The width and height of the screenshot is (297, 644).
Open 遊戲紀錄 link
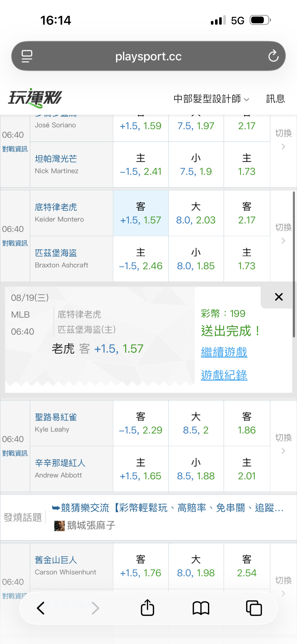(x=224, y=375)
